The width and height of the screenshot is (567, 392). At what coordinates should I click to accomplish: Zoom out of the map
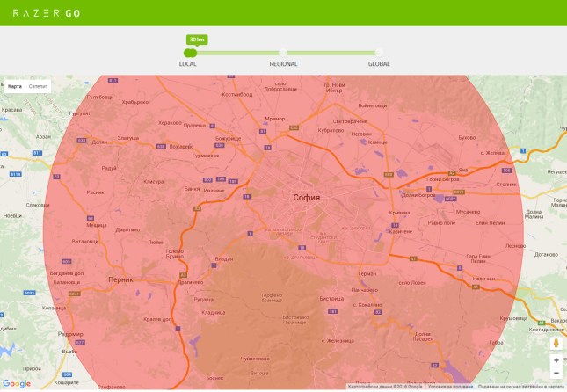556,374
